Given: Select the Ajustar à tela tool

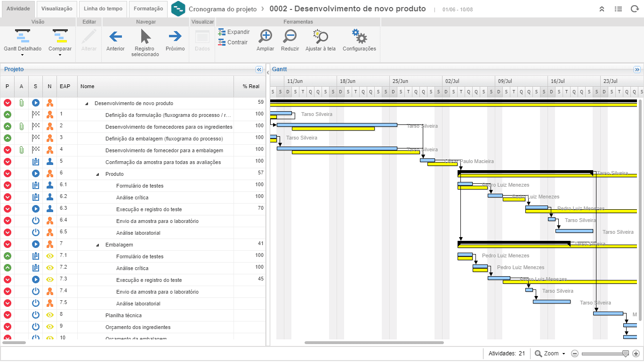Looking at the screenshot, I should coord(320,37).
